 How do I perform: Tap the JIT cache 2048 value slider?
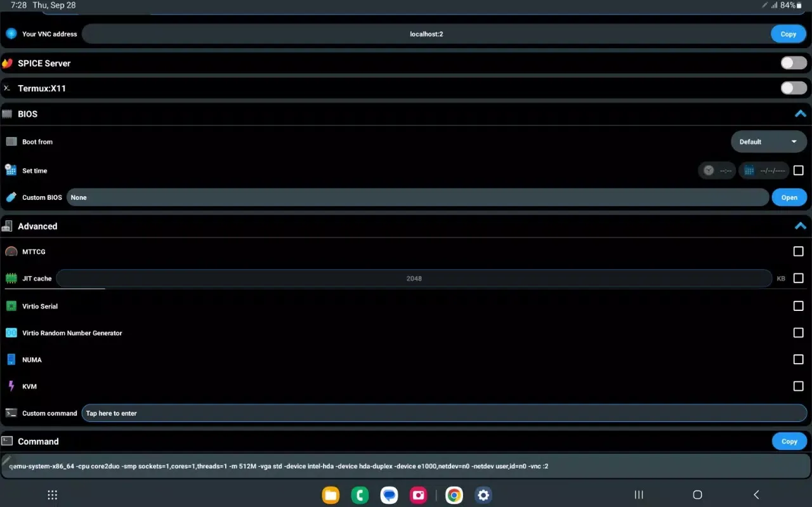[x=414, y=278]
